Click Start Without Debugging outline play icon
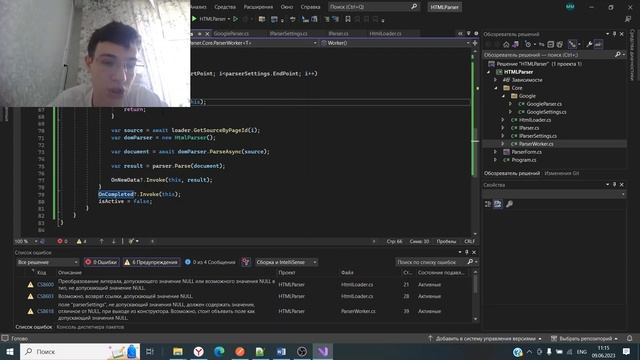The width and height of the screenshot is (640, 360). pyautogui.click(x=236, y=19)
